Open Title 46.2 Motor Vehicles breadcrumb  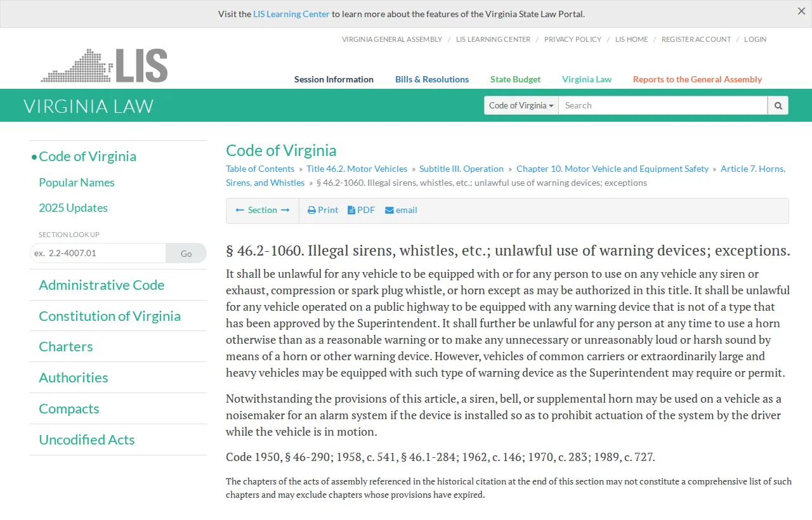pos(357,169)
